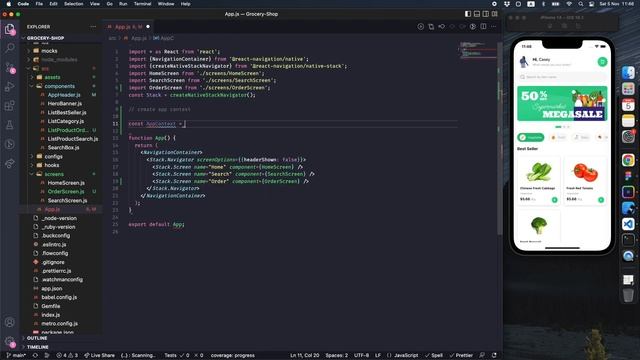This screenshot has height=360, width=640.
Task: Open the Manage gear in activity bar
Action: click(x=9, y=341)
